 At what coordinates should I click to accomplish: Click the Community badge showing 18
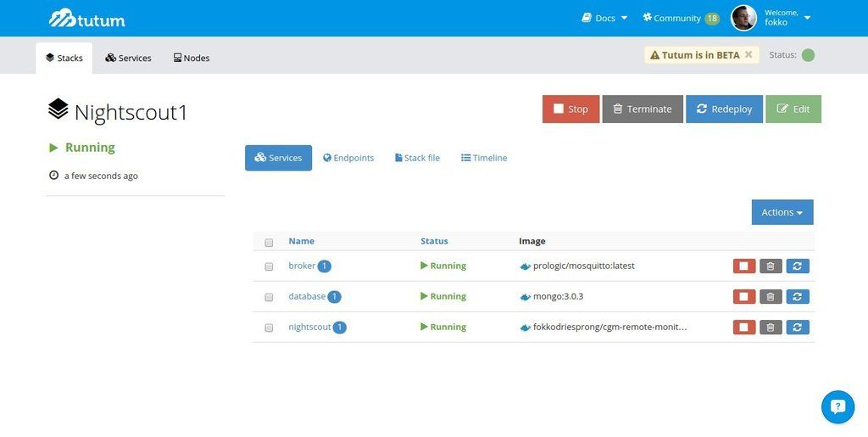[x=712, y=19]
